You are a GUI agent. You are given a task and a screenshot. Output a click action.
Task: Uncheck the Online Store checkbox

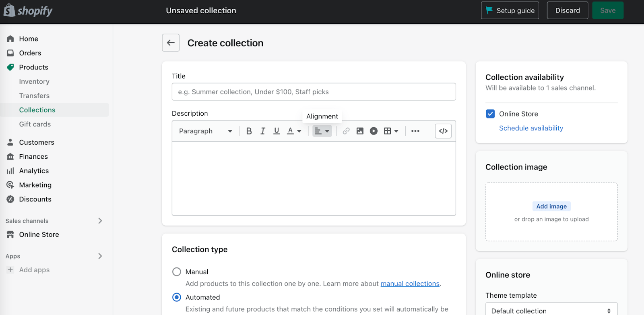tap(490, 114)
